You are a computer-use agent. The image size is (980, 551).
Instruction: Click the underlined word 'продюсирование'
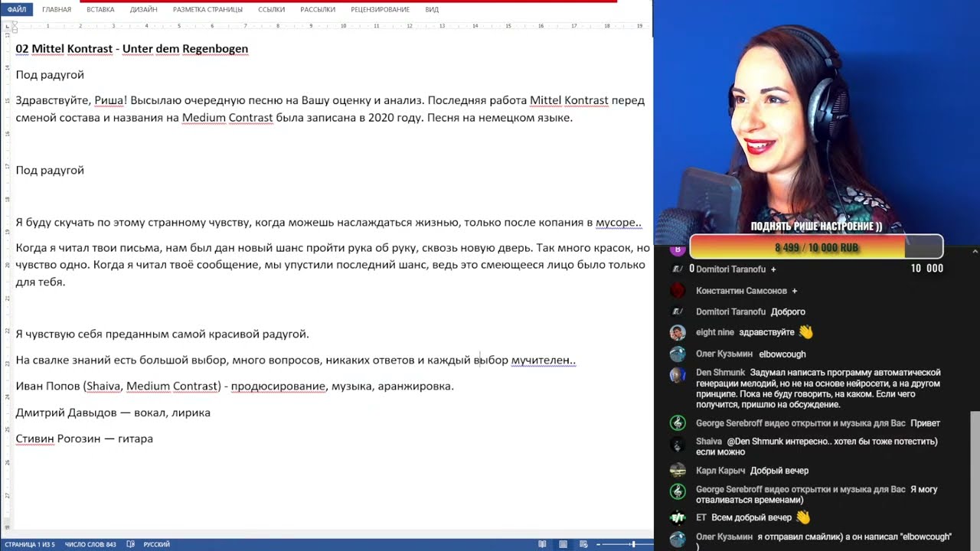278,386
